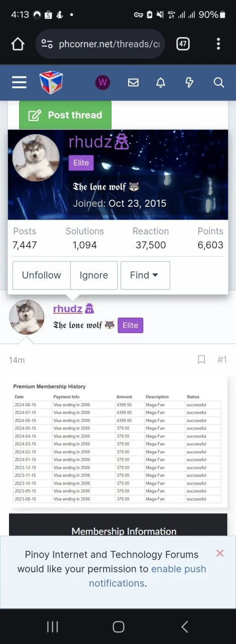This screenshot has height=644, width=236.
Task: Expand the Find dropdown
Action: tap(145, 275)
